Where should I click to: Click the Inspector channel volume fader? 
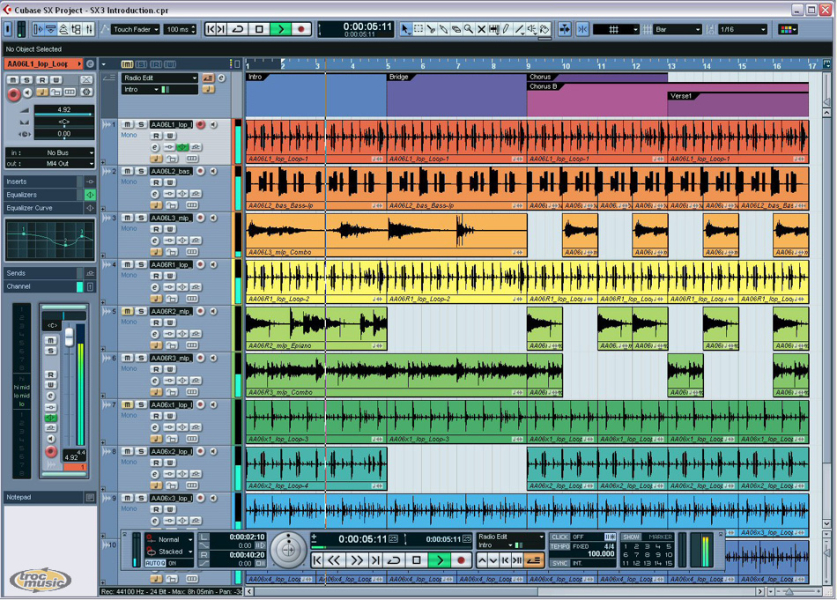[69, 337]
